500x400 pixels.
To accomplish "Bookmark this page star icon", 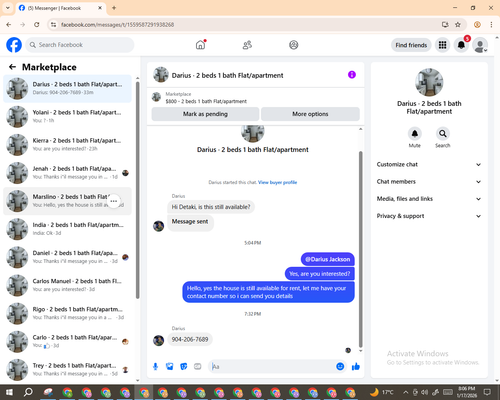I will point(458,25).
